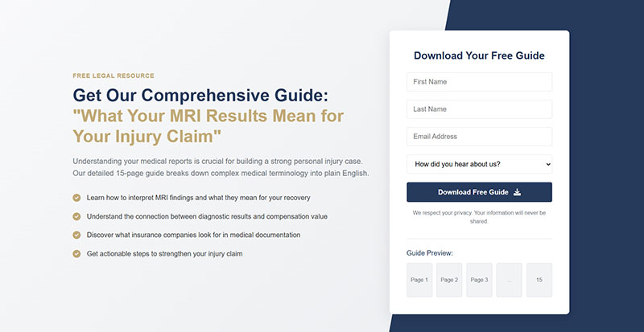Click the download arrow icon in the button
The height and width of the screenshot is (332, 644).
(517, 192)
